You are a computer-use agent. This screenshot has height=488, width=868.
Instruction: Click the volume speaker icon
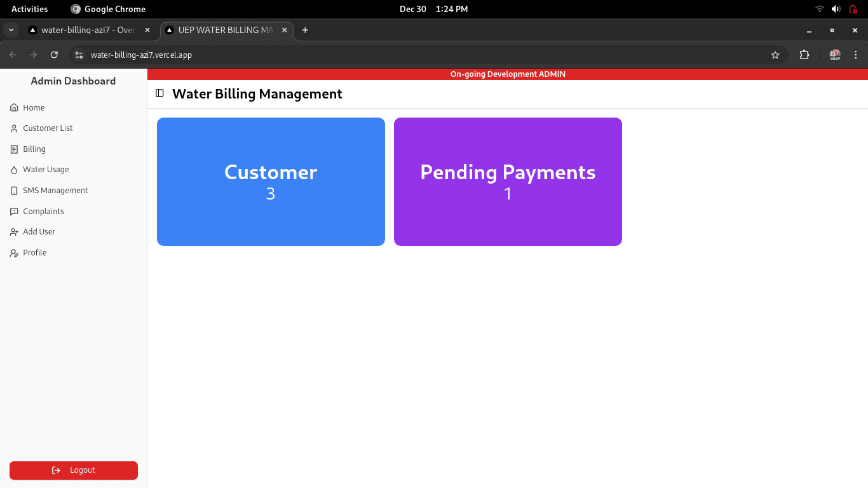(836, 9)
